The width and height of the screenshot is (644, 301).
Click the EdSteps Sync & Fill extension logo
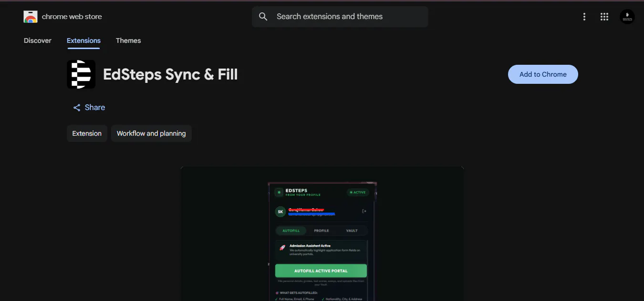81,74
